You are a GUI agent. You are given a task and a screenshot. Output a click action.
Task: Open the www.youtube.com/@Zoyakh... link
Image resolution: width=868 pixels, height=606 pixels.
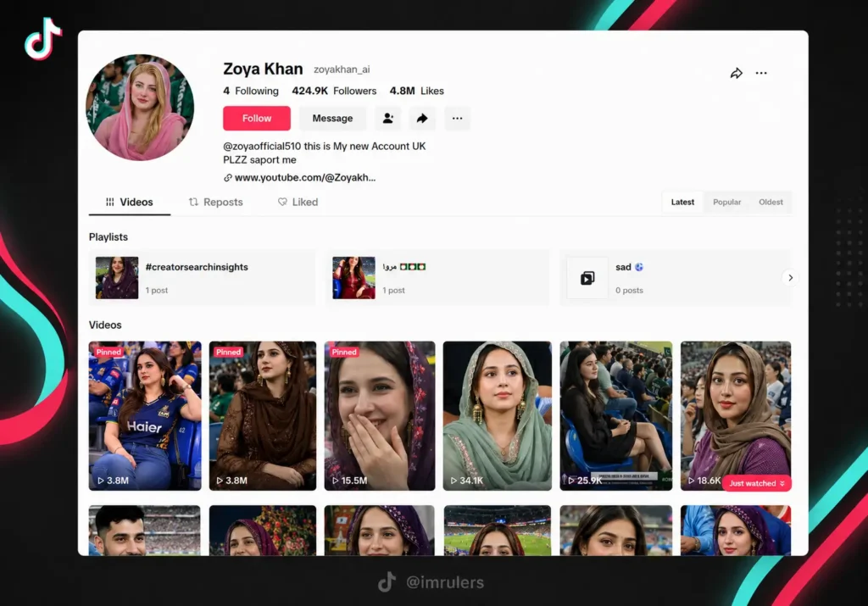click(305, 178)
